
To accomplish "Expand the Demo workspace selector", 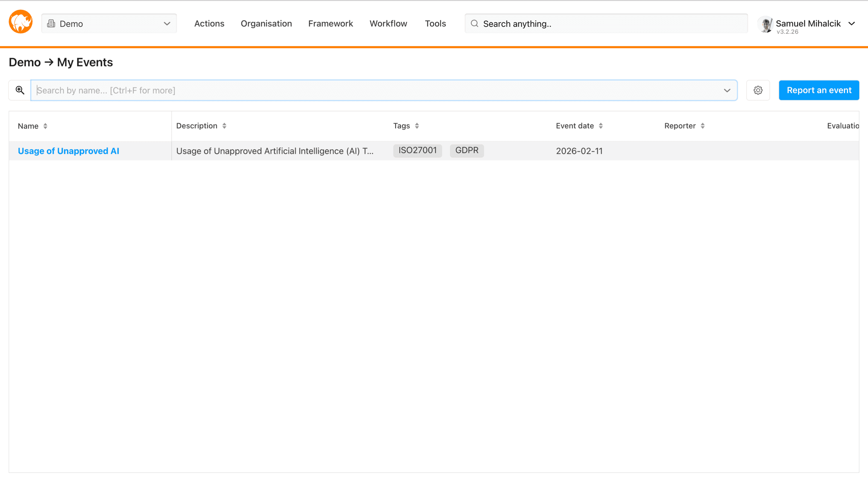I will pyautogui.click(x=167, y=24).
